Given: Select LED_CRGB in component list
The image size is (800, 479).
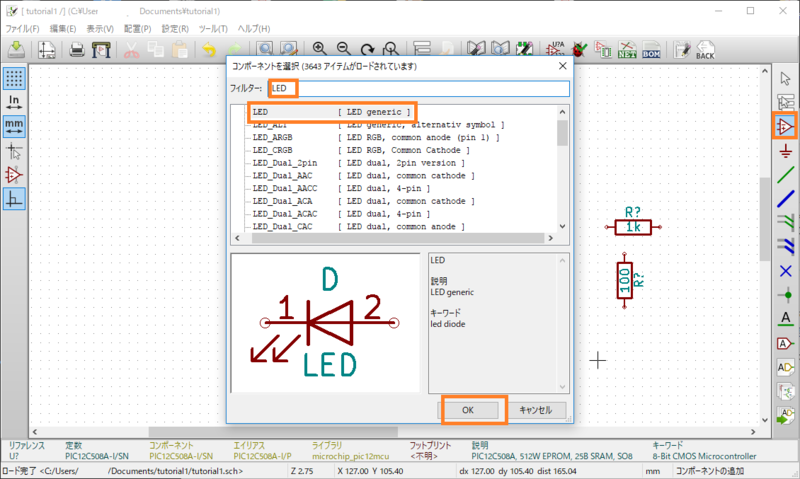Looking at the screenshot, I should coord(361,150).
